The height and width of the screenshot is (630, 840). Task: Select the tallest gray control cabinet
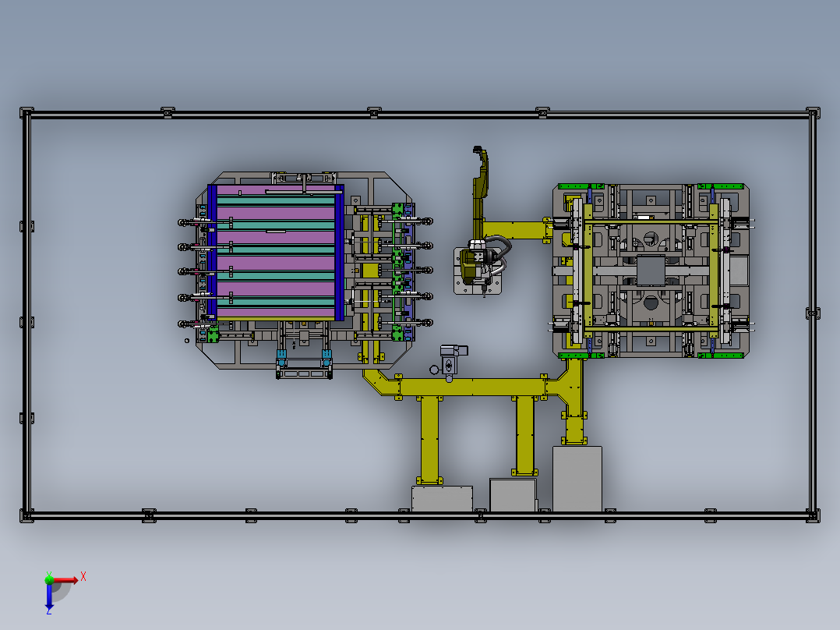coord(577,478)
